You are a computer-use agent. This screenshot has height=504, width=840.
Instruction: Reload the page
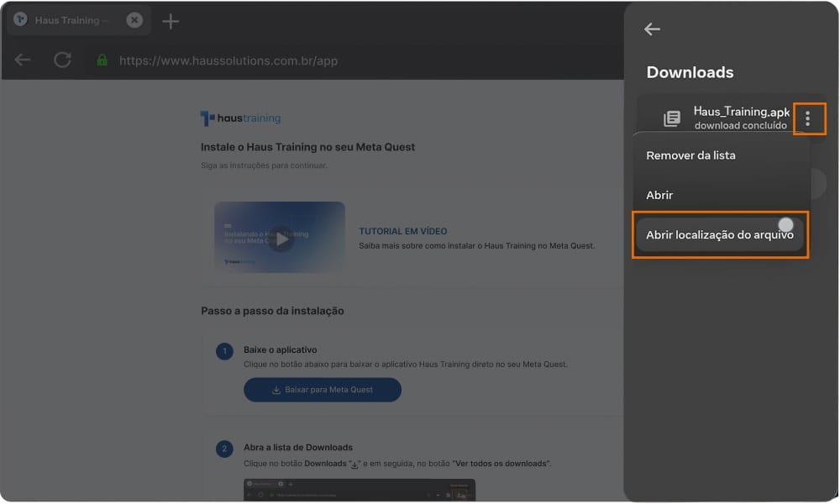[63, 60]
